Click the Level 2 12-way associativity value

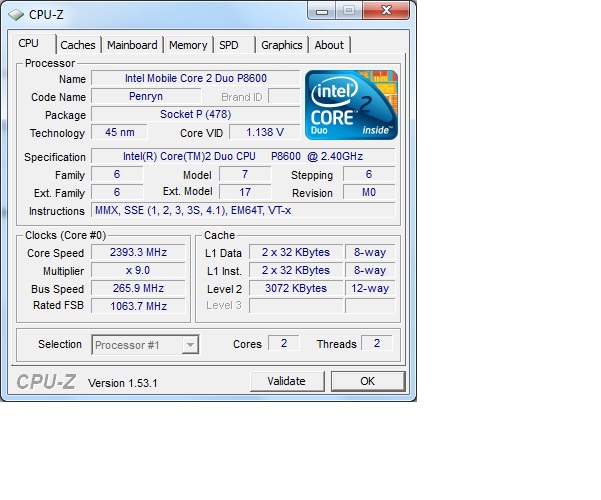point(370,288)
